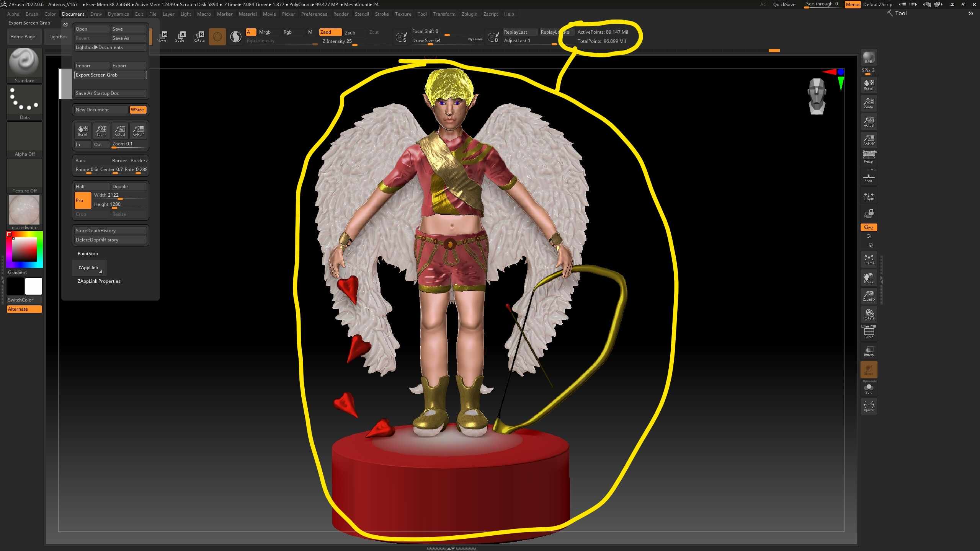
Task: Enable Local Symmetry via L.Sym icon
Action: [x=869, y=196]
